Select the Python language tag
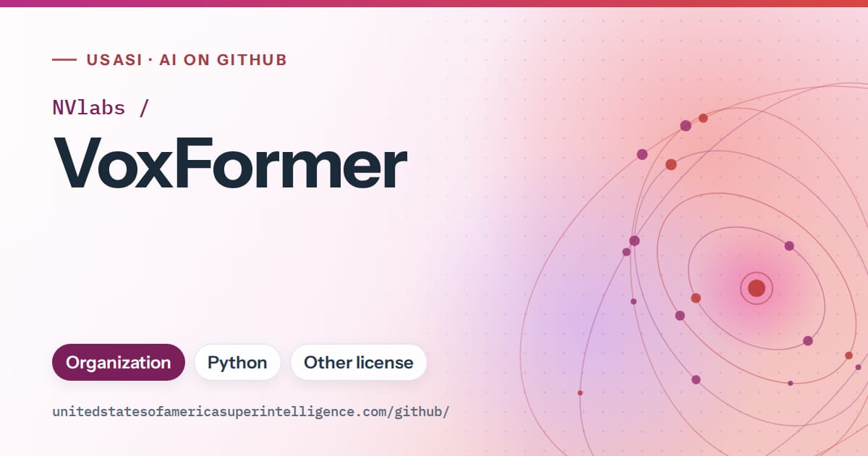 click(x=237, y=363)
